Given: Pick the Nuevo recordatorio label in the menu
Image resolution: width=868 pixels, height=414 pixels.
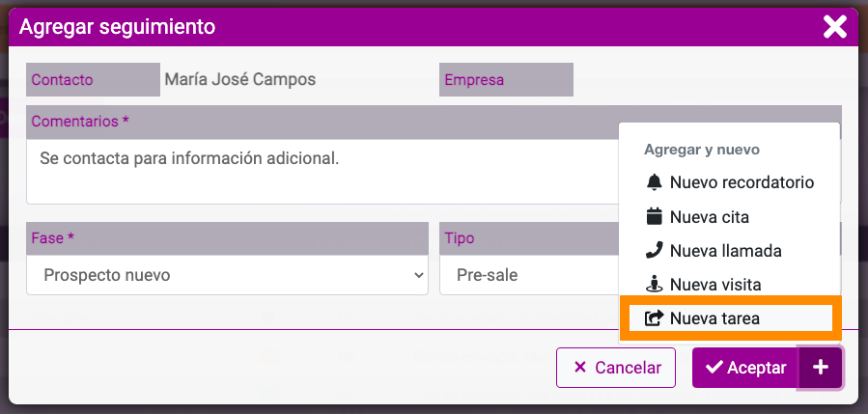Looking at the screenshot, I should pos(742,182).
